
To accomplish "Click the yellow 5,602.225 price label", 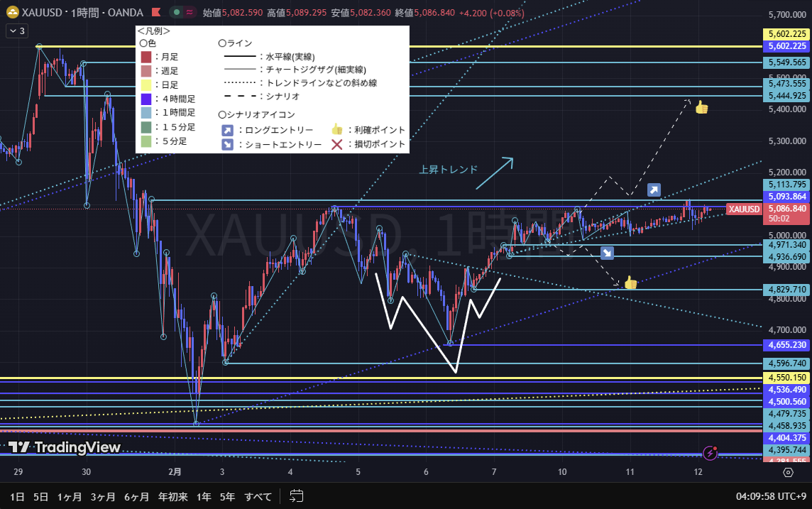I will (x=785, y=34).
